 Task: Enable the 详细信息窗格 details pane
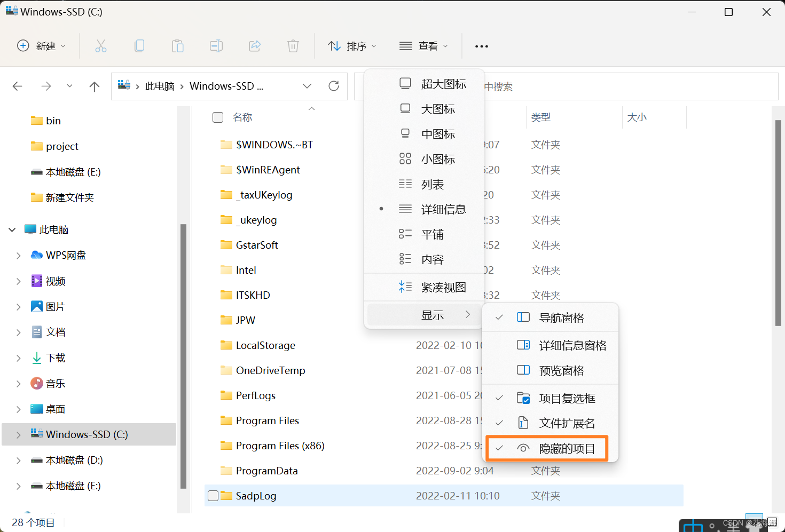click(550, 345)
